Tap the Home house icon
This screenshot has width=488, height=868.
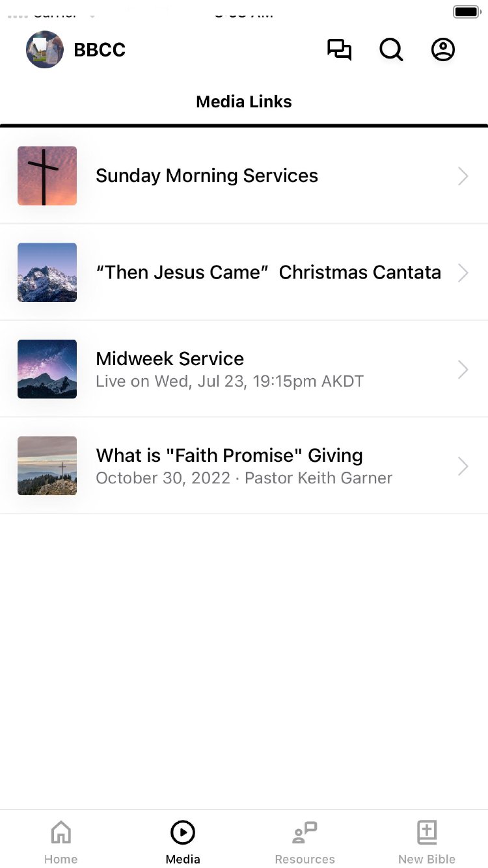[x=61, y=832]
